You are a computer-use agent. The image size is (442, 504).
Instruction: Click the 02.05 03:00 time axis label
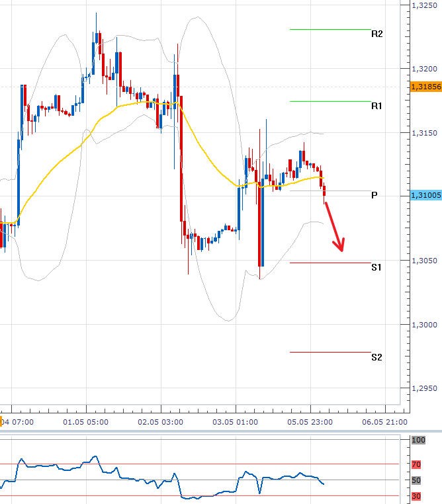point(160,422)
